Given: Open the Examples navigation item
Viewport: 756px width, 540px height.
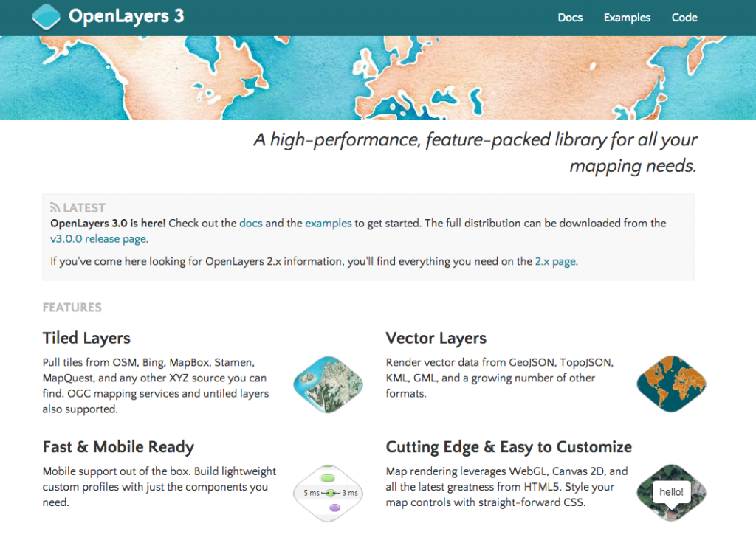Looking at the screenshot, I should [x=627, y=18].
